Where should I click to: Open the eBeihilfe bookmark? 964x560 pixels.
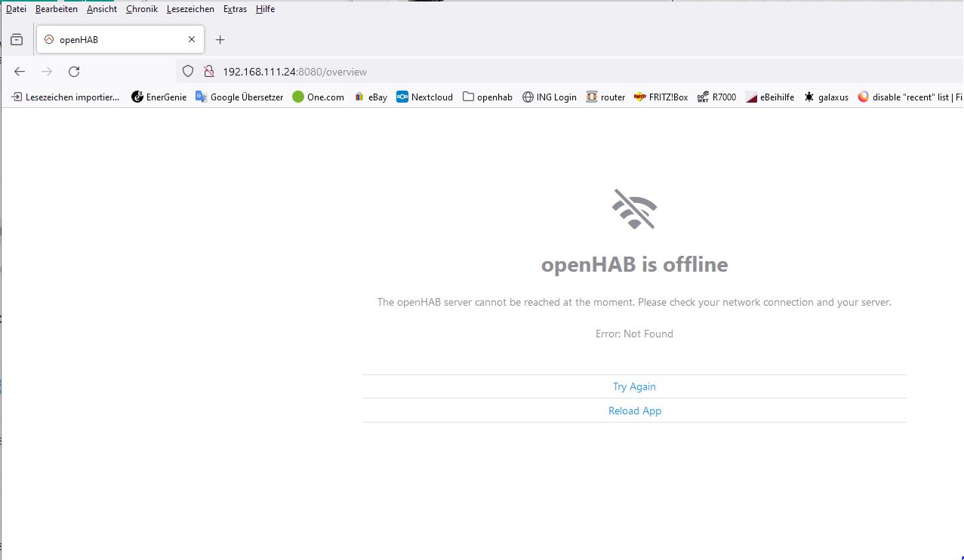pos(770,97)
